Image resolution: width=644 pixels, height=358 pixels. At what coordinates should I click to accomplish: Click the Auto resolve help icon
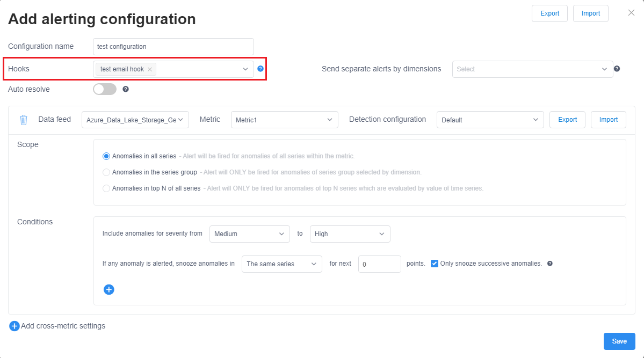pos(126,89)
